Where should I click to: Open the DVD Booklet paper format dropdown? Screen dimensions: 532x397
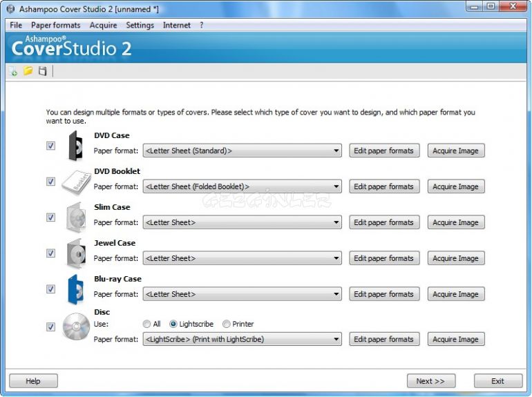(x=243, y=186)
